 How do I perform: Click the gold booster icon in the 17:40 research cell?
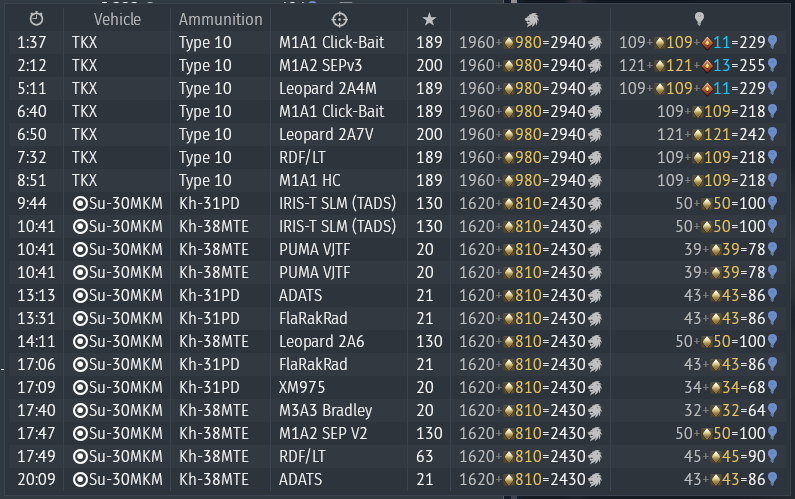point(716,411)
